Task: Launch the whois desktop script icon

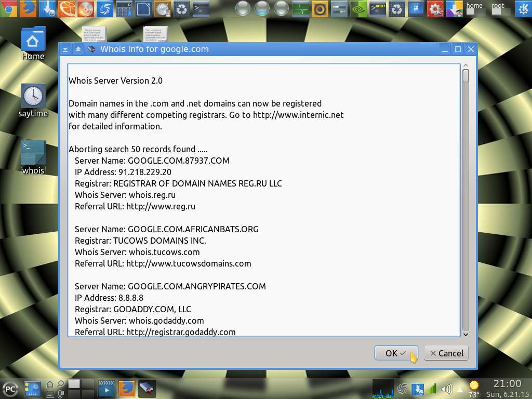Action: (x=33, y=158)
